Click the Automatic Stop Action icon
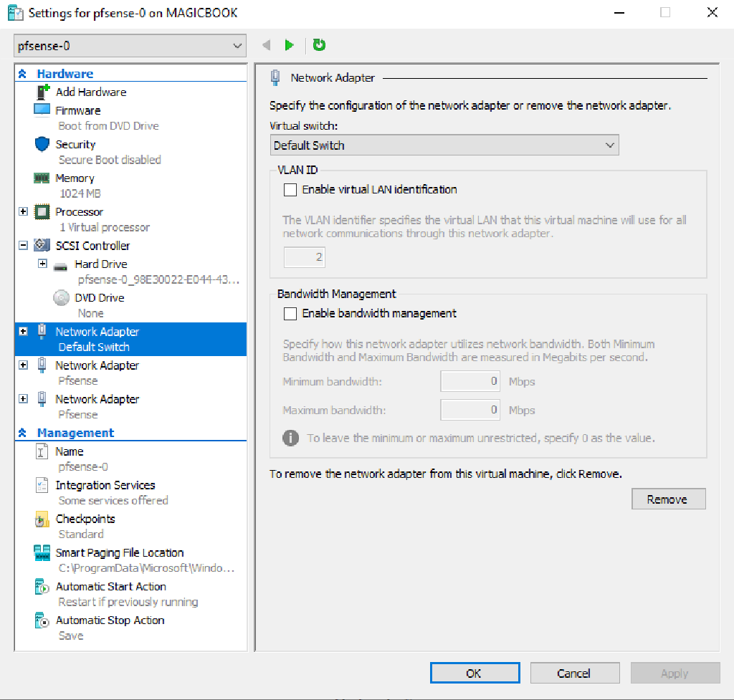734x700 pixels. (x=43, y=620)
